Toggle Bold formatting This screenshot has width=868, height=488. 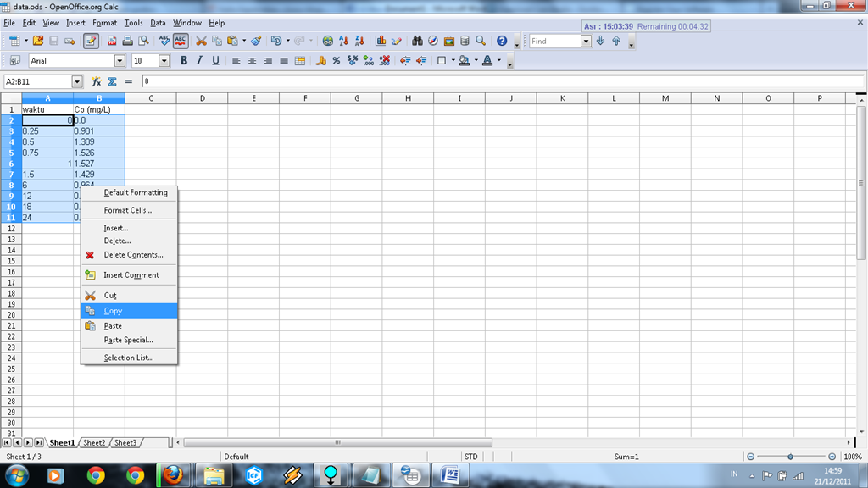coord(184,61)
